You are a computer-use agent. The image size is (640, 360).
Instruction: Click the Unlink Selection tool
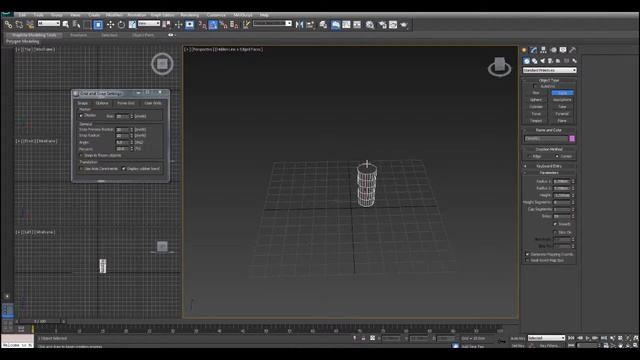coord(19,25)
